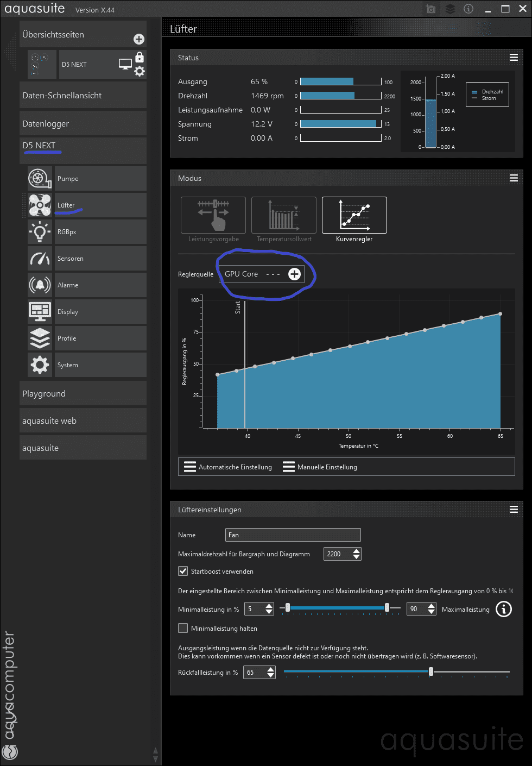Toggle Startboost verwenden checkbox
The width and height of the screenshot is (532, 766).
coord(183,571)
